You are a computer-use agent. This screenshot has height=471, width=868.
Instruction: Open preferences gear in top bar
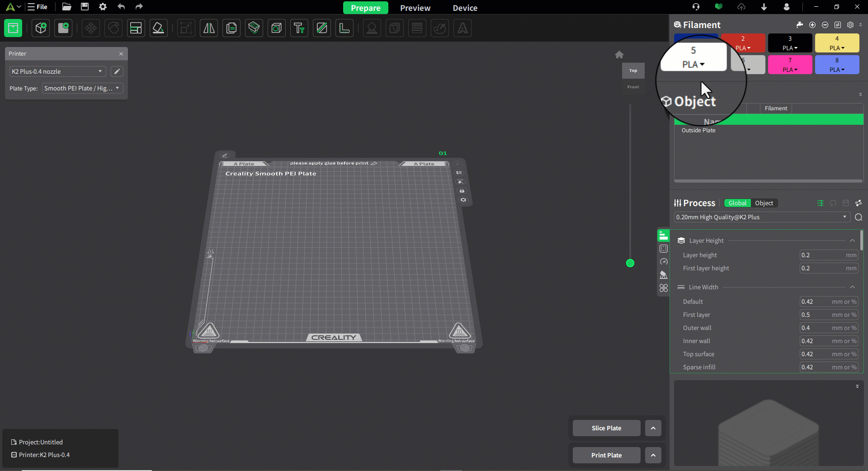103,7
